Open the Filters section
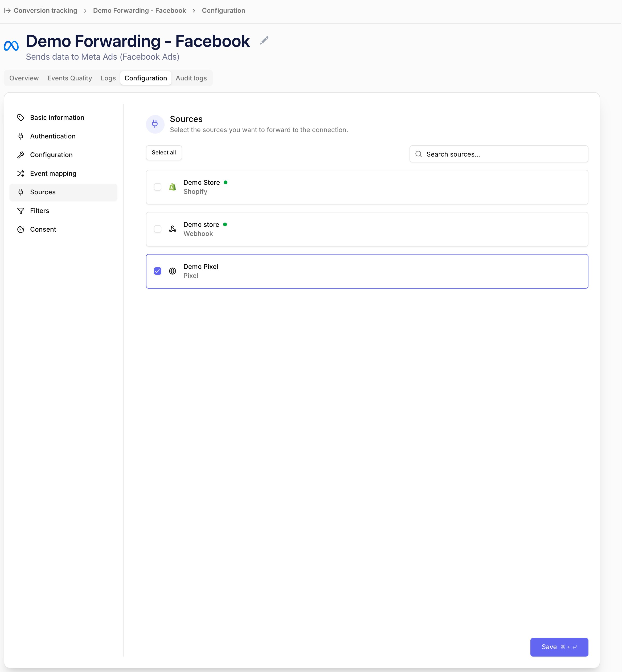622x672 pixels. 63,211
